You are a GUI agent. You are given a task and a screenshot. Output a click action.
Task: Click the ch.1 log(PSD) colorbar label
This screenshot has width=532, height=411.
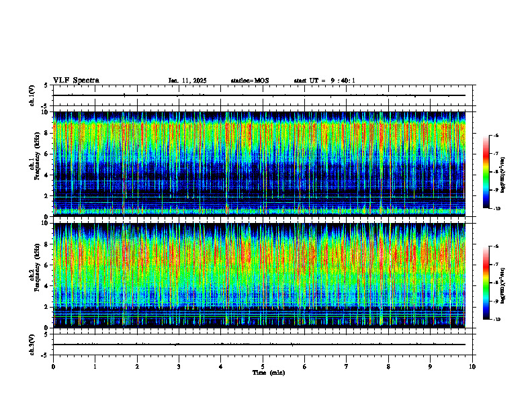[503, 175]
